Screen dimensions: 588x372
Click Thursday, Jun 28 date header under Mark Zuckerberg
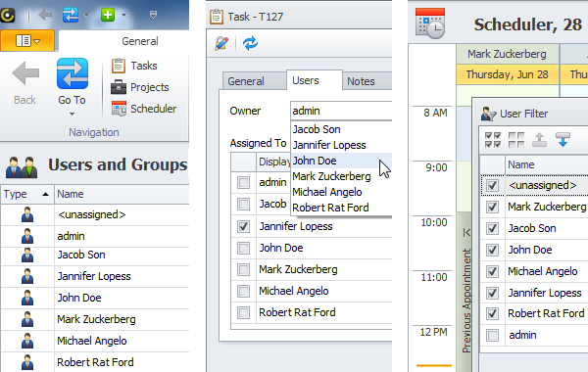[508, 74]
